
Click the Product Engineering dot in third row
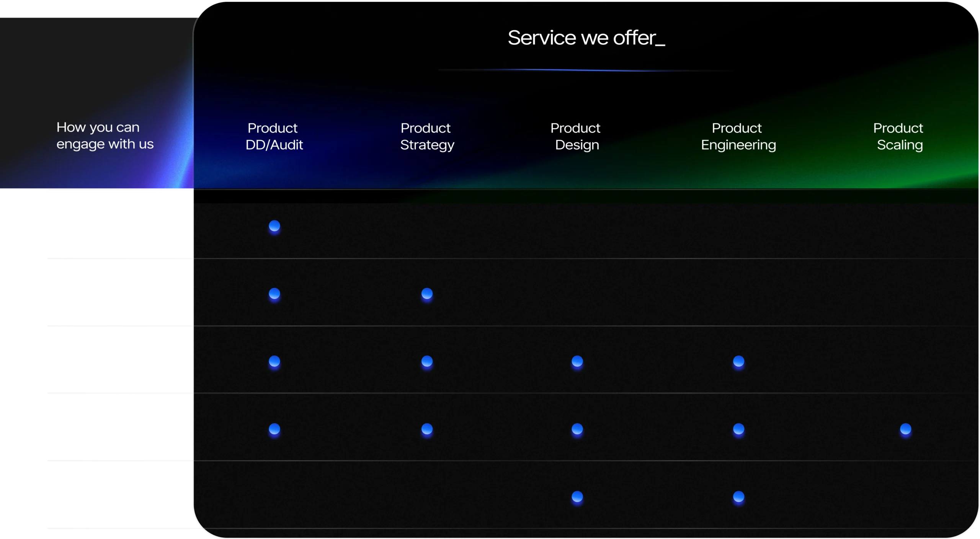tap(738, 361)
